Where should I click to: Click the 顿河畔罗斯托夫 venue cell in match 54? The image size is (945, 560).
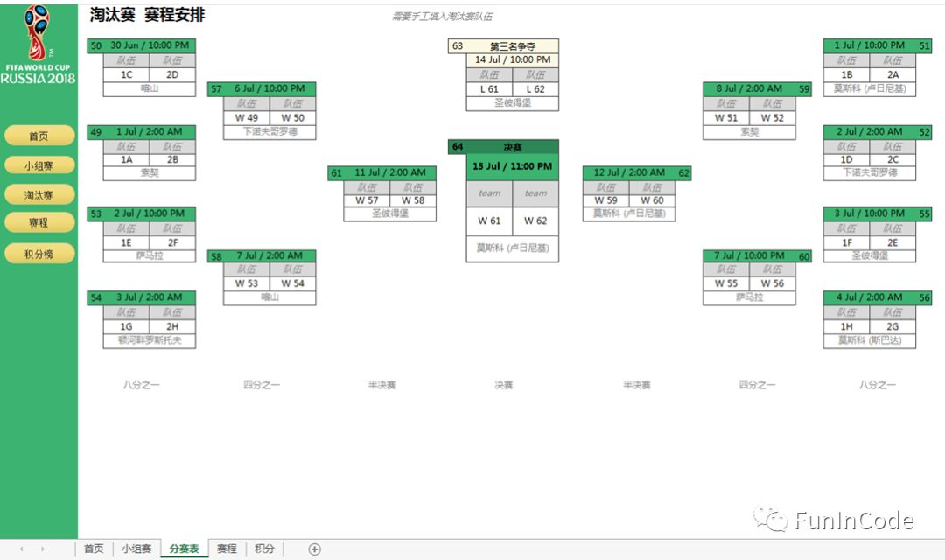150,340
